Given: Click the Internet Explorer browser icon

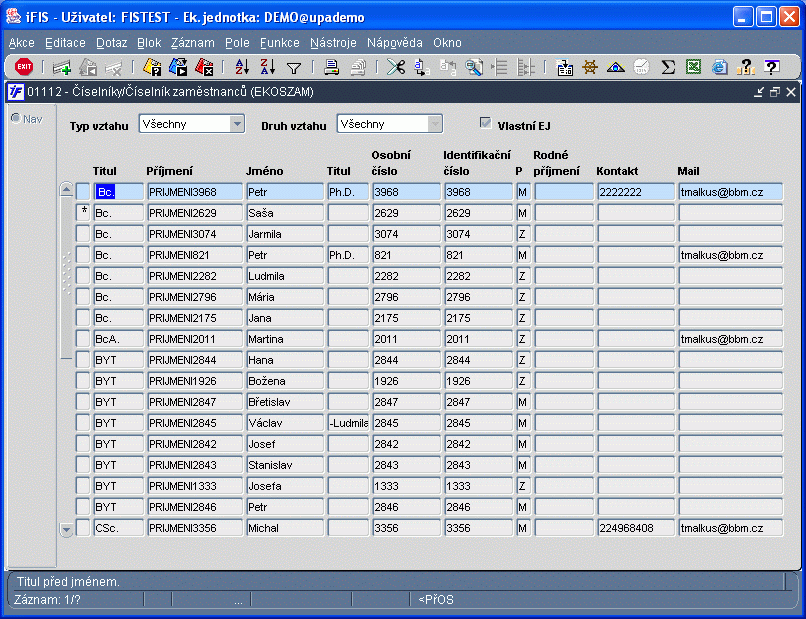Looking at the screenshot, I should tap(720, 67).
